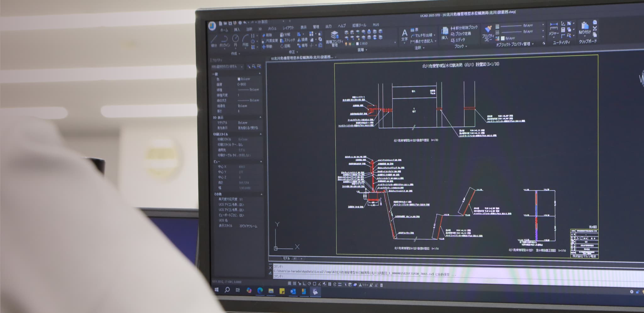Select the 円 circle drawing tool
Image resolution: width=644 pixels, height=313 pixels.
tap(235, 39)
